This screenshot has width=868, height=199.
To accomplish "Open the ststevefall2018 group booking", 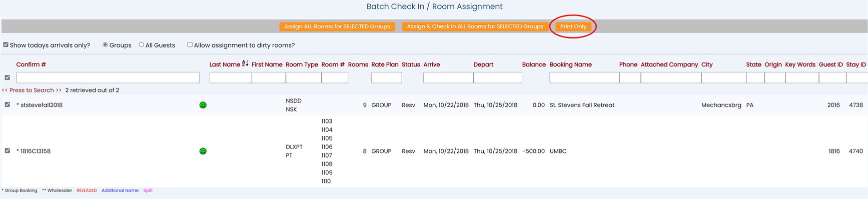I will pos(42,105).
